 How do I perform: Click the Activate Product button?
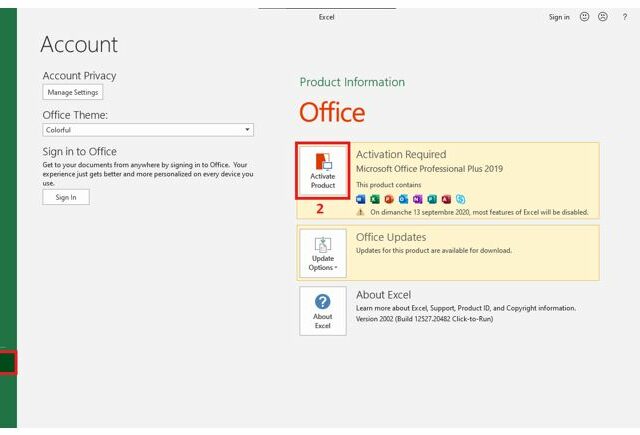coord(322,170)
